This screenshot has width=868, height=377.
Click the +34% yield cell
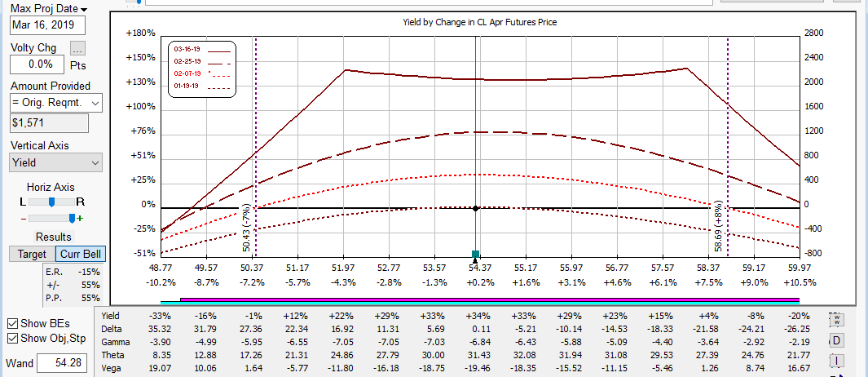(478, 316)
